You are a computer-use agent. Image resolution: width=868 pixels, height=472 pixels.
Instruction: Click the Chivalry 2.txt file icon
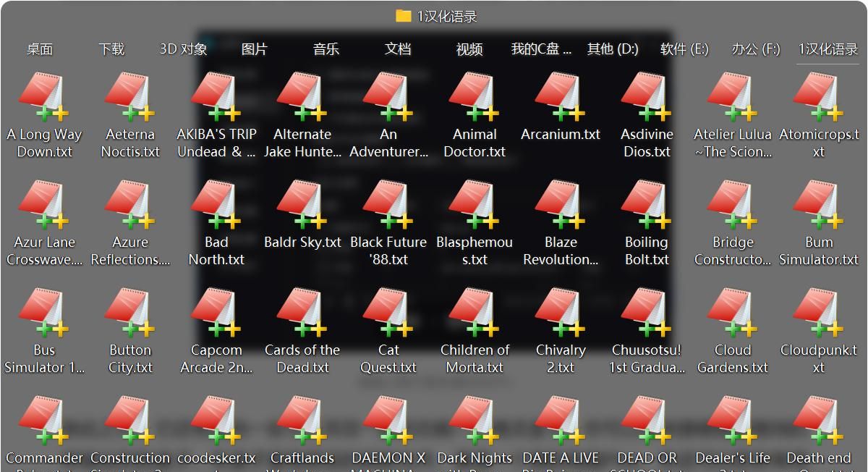[561, 312]
